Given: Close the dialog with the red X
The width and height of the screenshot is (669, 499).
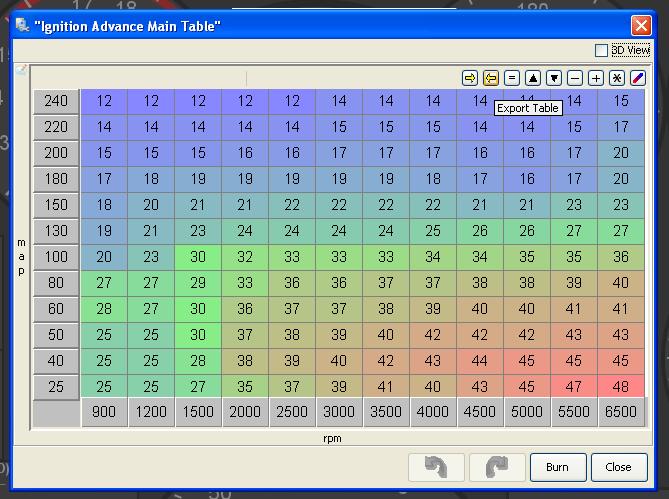Looking at the screenshot, I should (x=641, y=26).
